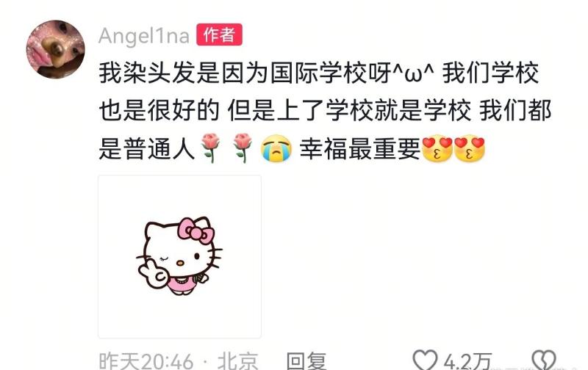Tap the broken heart dislike icon
Viewport: 588px width, 370px height.
pyautogui.click(x=544, y=360)
